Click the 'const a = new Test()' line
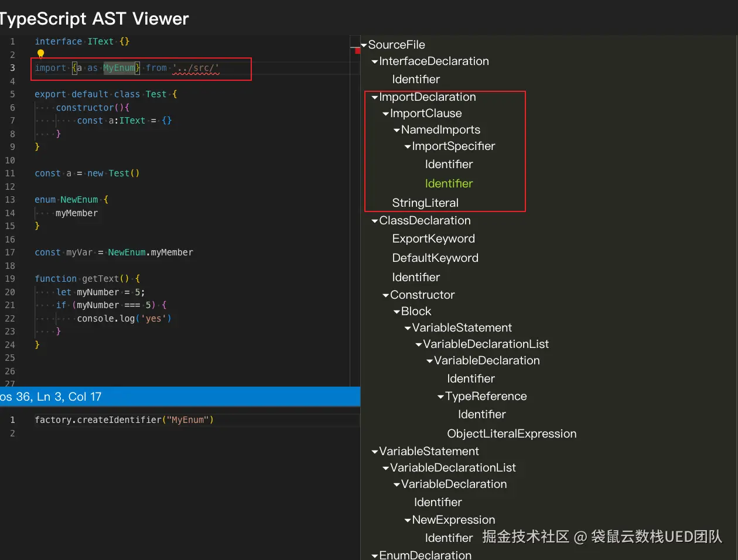 87,173
